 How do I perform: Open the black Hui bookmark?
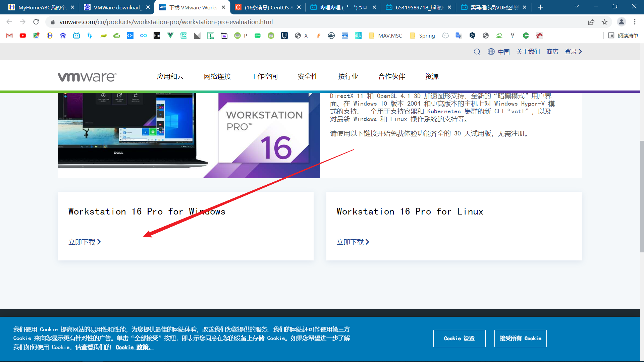pos(157,36)
